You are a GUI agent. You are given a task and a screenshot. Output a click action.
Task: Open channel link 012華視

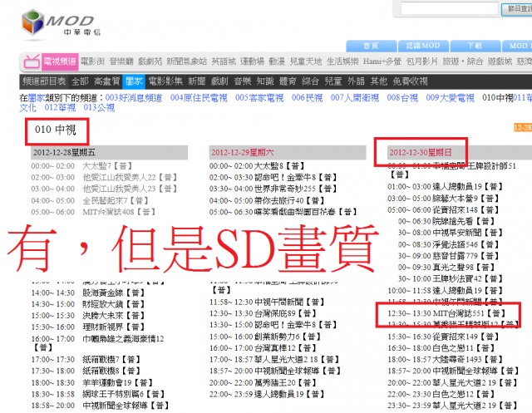pyautogui.click(x=60, y=108)
